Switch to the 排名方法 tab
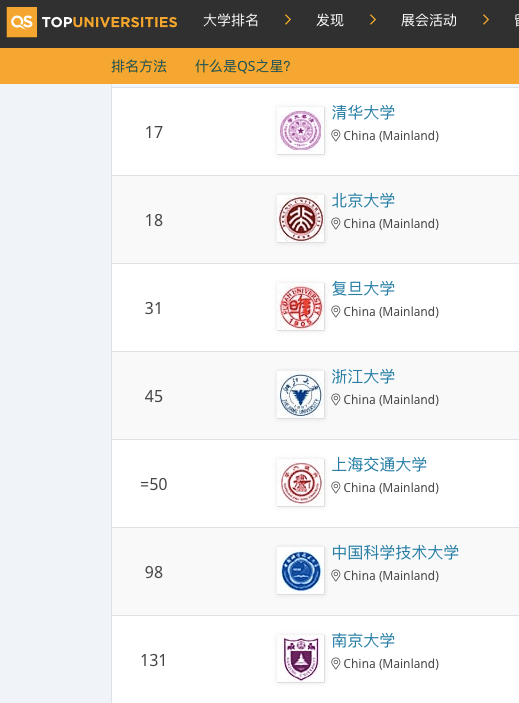The width and height of the screenshot is (519, 703). click(139, 66)
